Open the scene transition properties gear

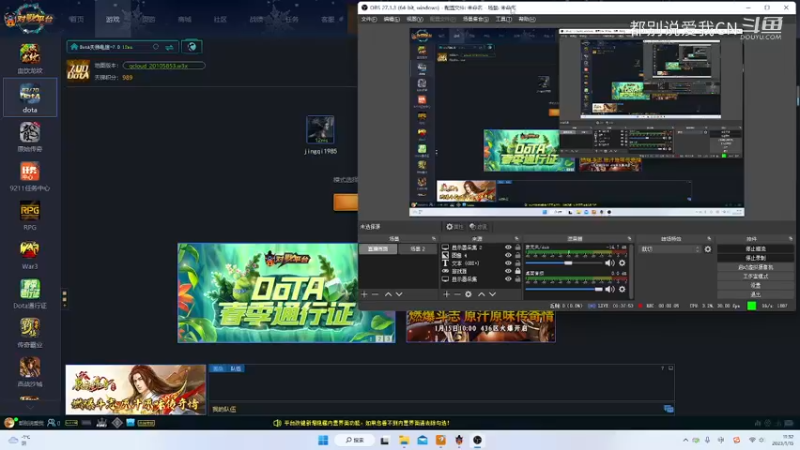708,249
